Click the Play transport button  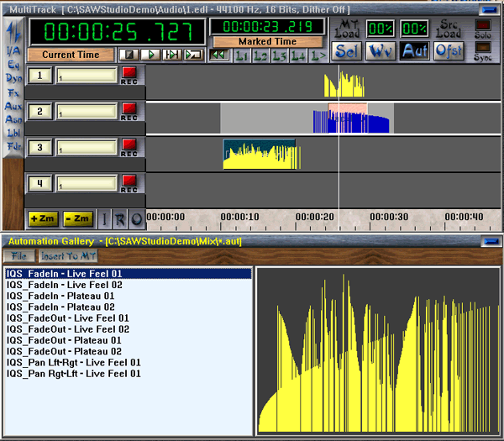150,55
